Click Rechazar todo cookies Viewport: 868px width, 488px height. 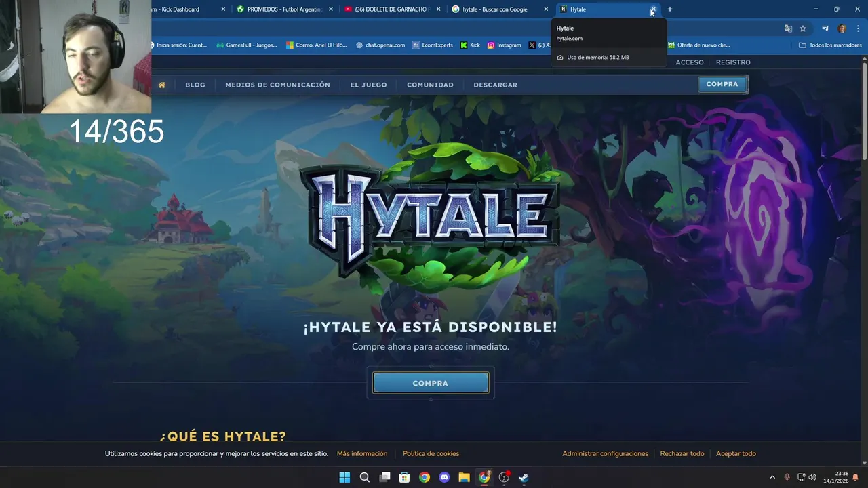click(x=682, y=453)
